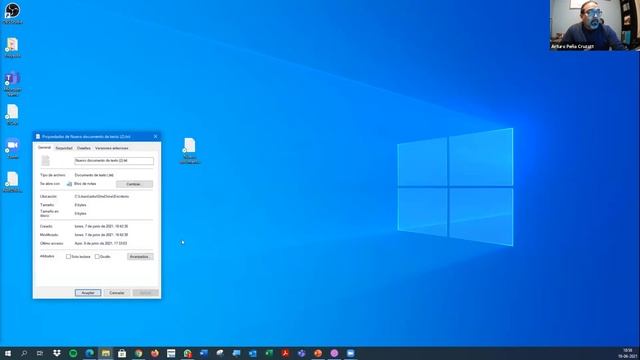
Task: Open Microsoft Word from the taskbar
Action: pos(204,353)
